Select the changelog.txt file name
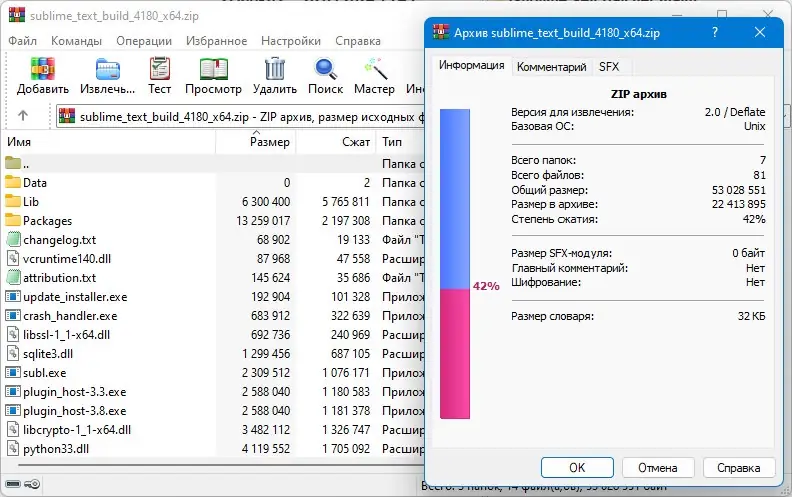Image resolution: width=792 pixels, height=497 pixels. [x=60, y=239]
